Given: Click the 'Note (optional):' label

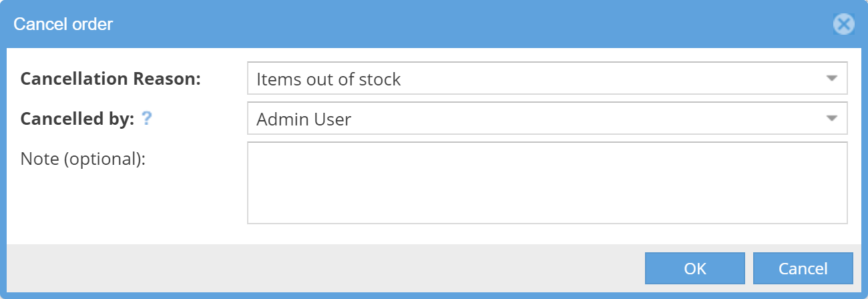Looking at the screenshot, I should [83, 159].
